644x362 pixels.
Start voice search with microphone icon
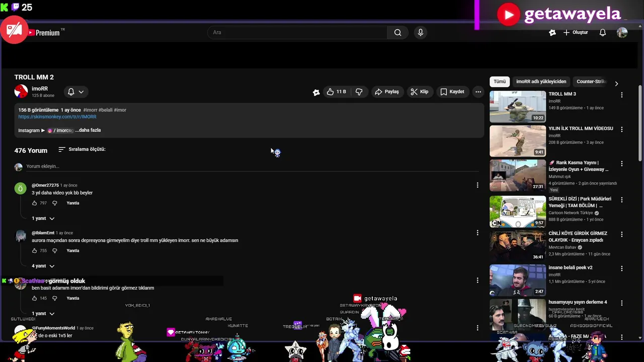(421, 33)
